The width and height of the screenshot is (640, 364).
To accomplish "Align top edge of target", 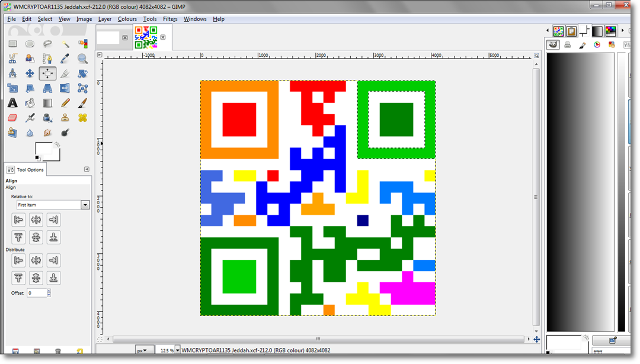I will (x=18, y=237).
